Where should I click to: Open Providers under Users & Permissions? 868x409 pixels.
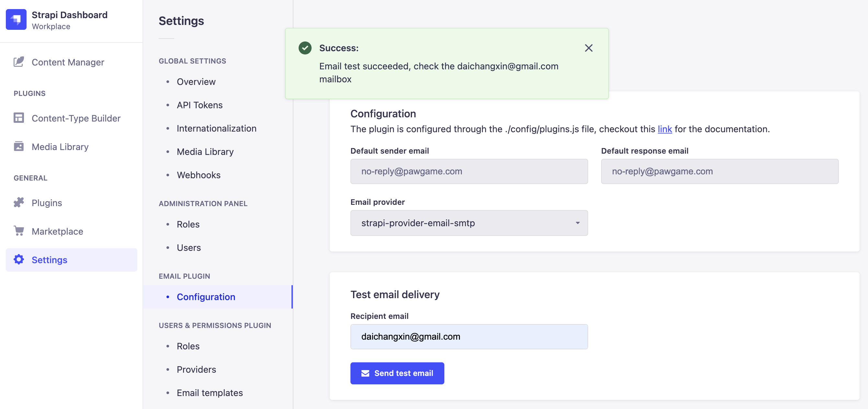(196, 369)
